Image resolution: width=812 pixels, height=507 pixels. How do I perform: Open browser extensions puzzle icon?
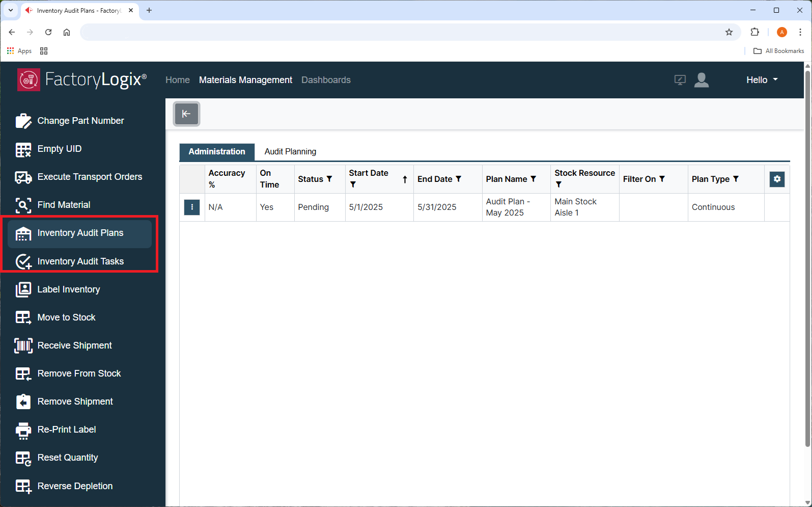[755, 32]
